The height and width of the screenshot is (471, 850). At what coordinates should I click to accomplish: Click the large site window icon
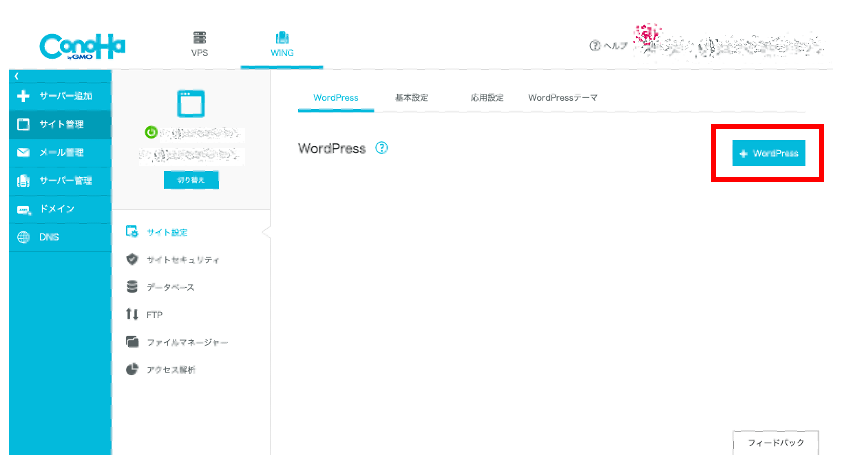191,104
